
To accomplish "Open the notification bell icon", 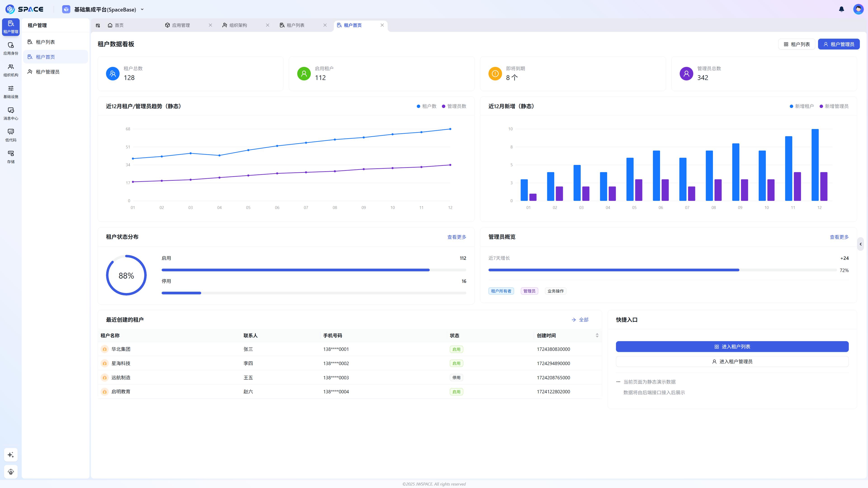I will 841,9.
